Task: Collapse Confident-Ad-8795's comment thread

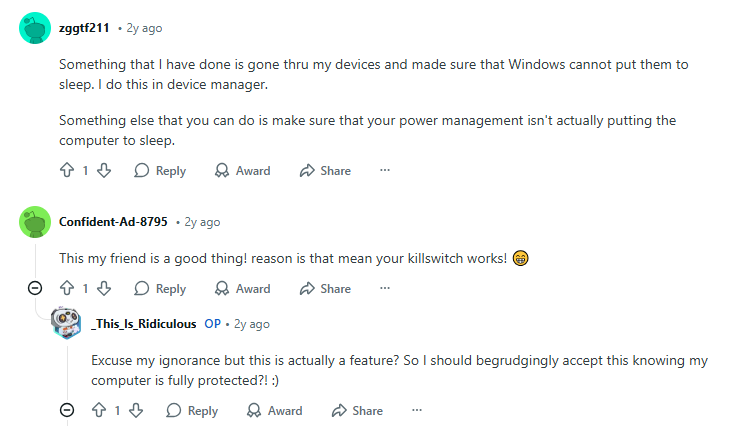Action: [35, 289]
